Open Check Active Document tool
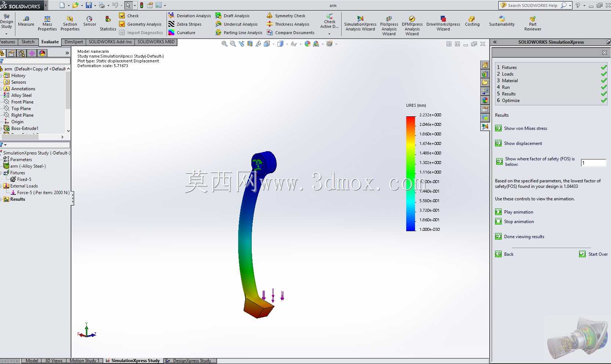The height and width of the screenshot is (364, 611). point(330,21)
